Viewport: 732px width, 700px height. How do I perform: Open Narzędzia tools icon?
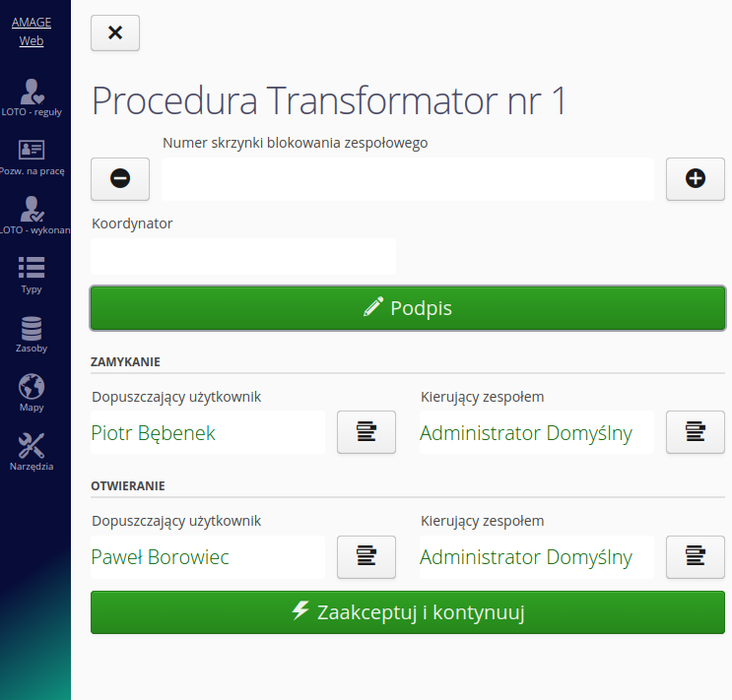tap(32, 451)
